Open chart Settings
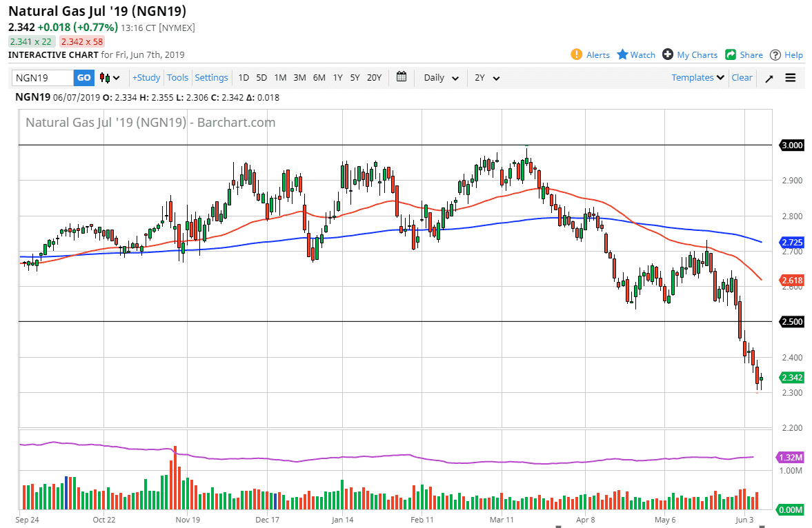 point(211,78)
